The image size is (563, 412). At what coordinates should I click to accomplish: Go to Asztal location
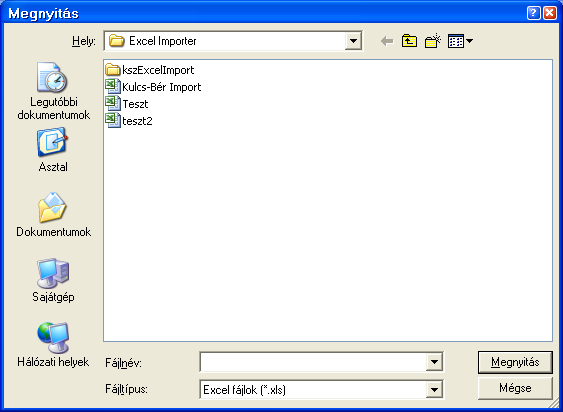tap(53, 150)
